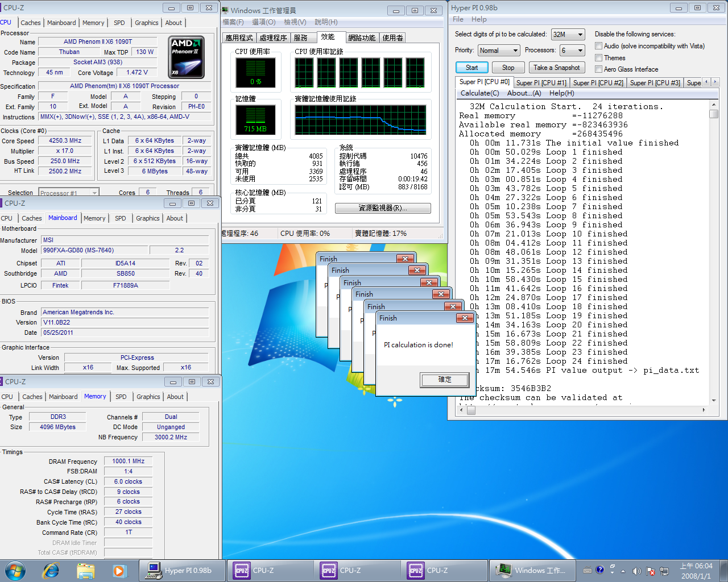Toggle the Themes checkbox
The image size is (728, 582).
pos(598,58)
